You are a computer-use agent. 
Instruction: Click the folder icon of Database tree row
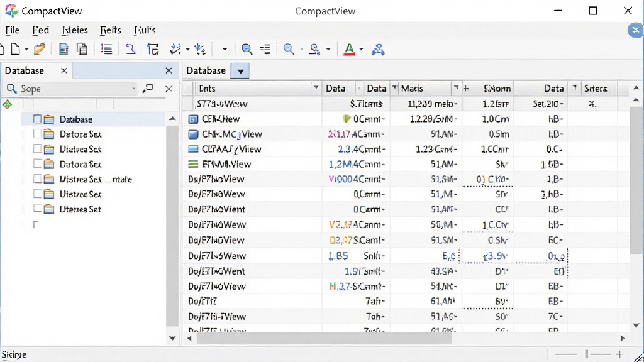click(x=49, y=119)
